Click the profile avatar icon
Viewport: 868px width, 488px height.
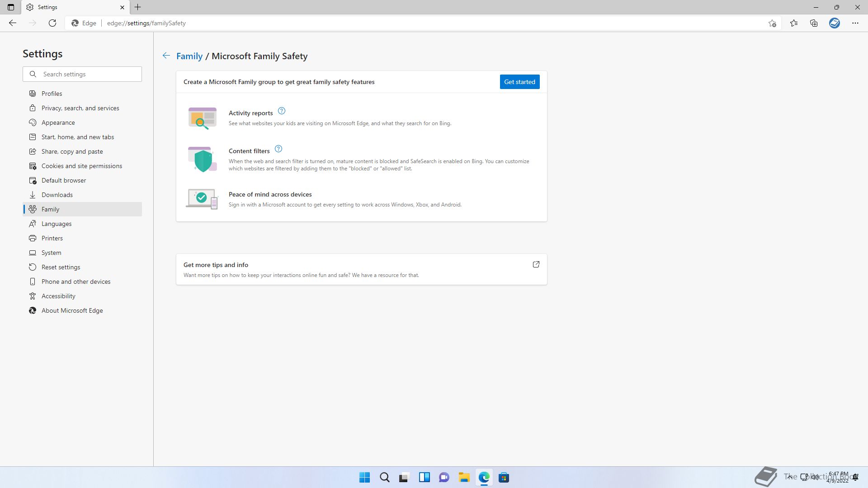click(x=835, y=23)
